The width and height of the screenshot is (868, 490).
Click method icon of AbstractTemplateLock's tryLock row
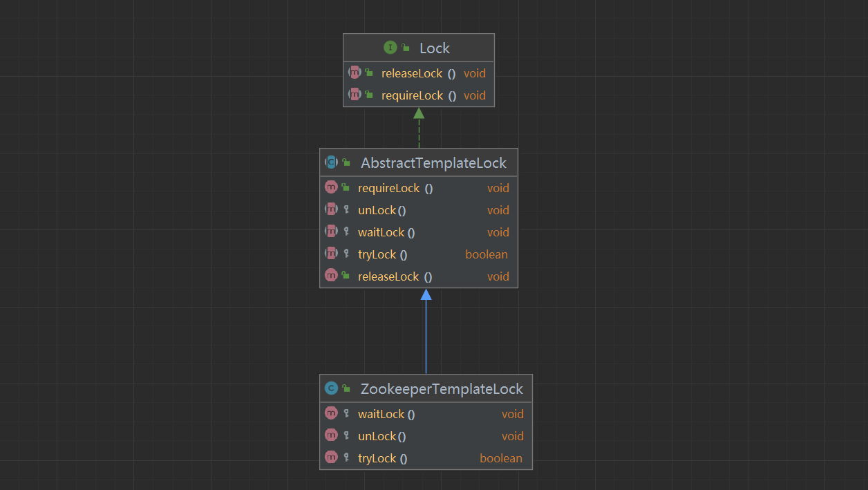coord(331,254)
